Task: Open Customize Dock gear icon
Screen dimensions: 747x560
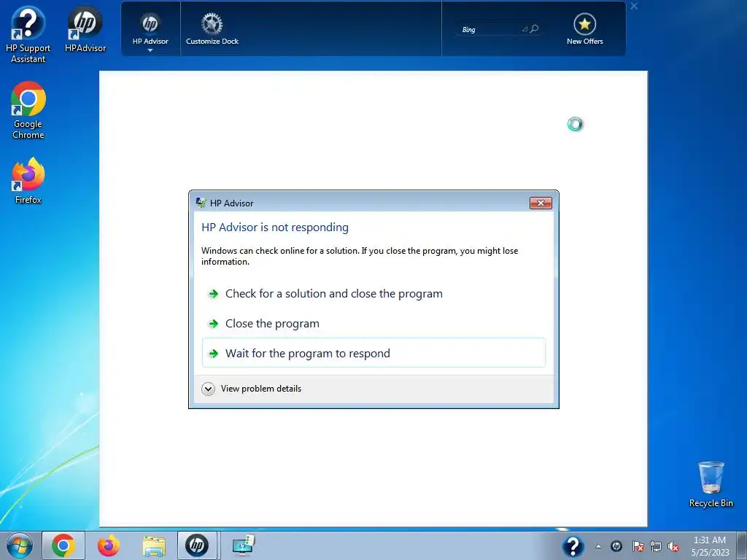Action: click(x=212, y=24)
